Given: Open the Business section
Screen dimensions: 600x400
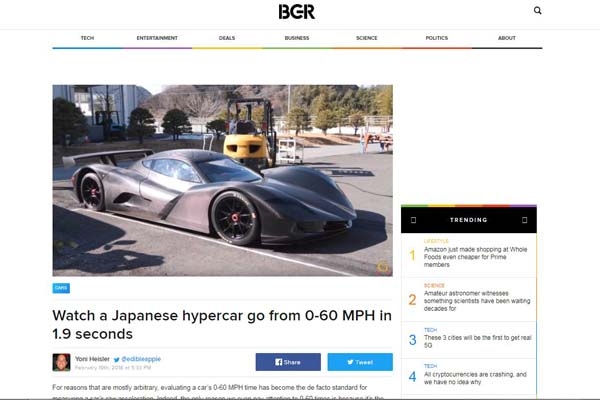Looking at the screenshot, I should tap(297, 38).
